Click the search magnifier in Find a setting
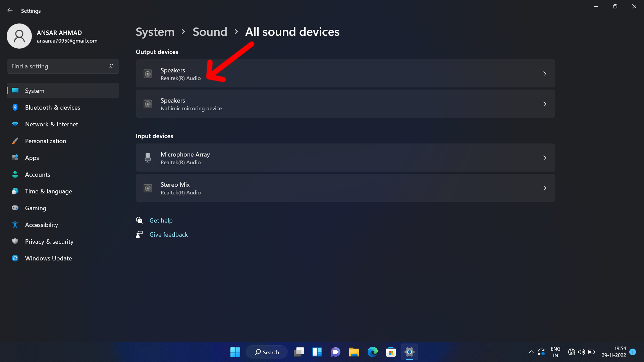 tap(111, 66)
